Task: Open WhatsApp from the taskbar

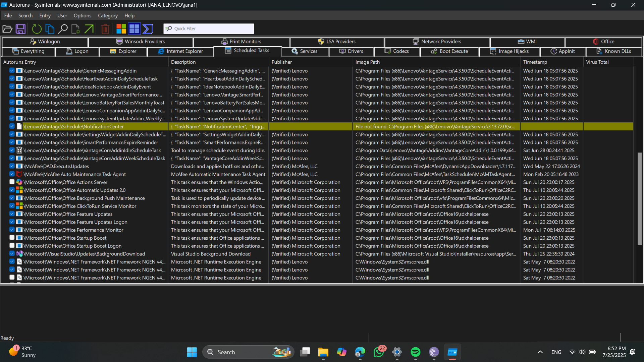Action: point(379,352)
